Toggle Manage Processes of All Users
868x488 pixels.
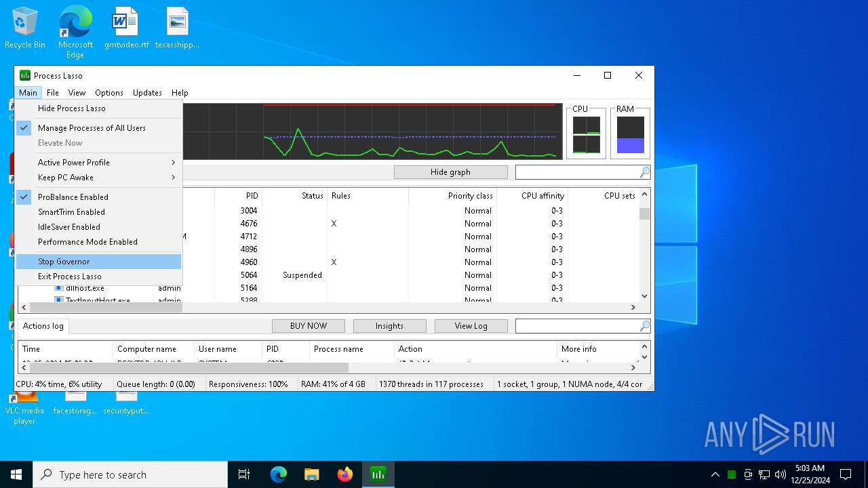pyautogui.click(x=99, y=127)
